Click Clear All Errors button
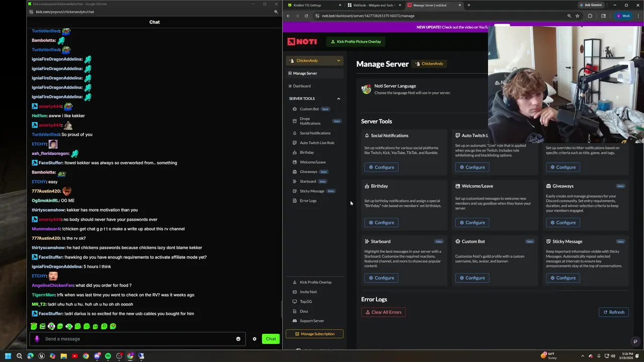 tap(383, 312)
